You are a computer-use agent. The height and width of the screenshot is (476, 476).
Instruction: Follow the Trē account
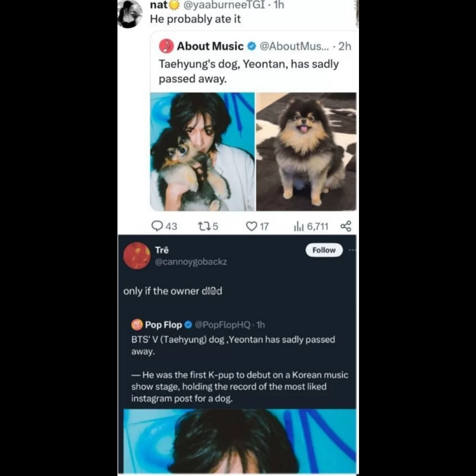pyautogui.click(x=324, y=250)
